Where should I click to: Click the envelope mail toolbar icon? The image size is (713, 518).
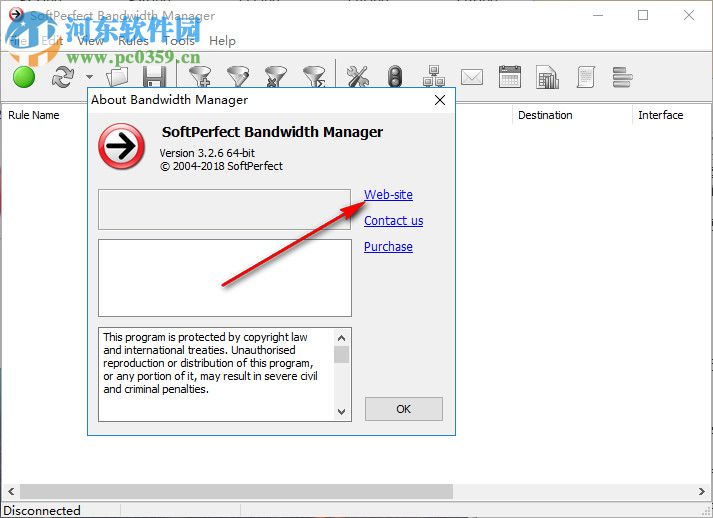472,77
